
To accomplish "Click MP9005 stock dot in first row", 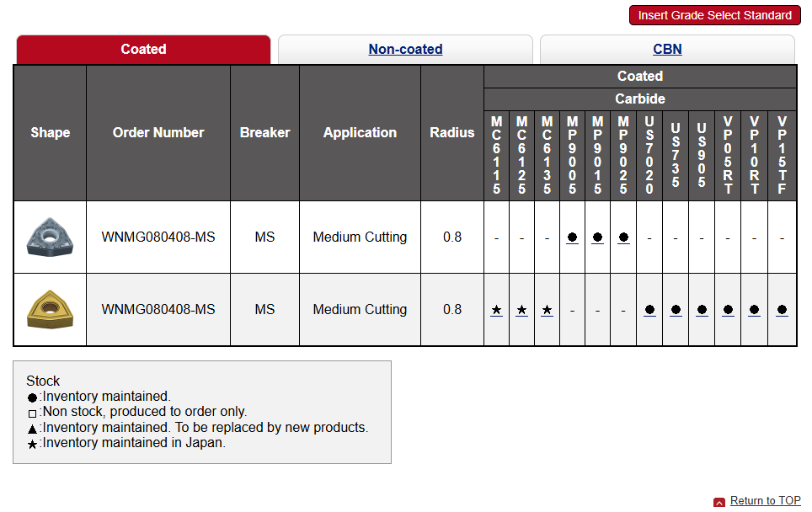I will coord(572,237).
